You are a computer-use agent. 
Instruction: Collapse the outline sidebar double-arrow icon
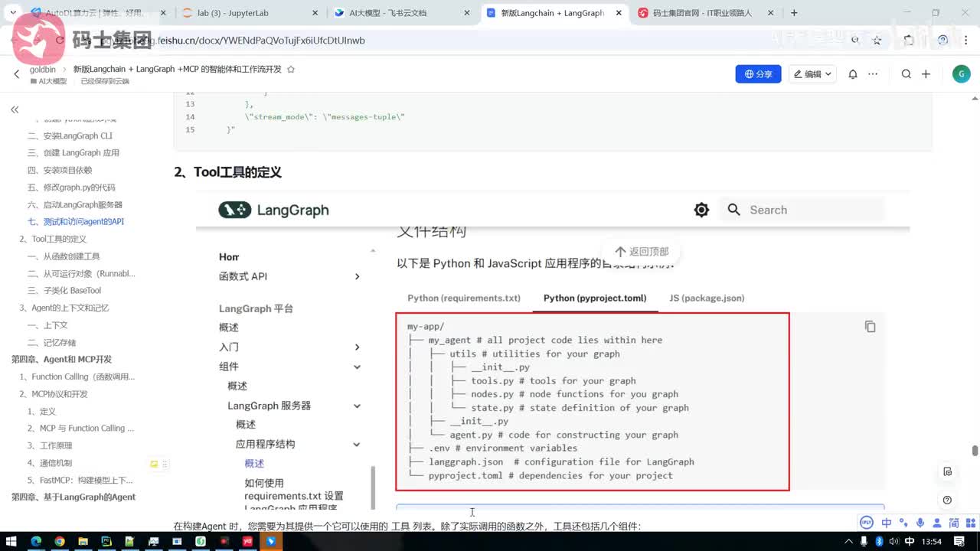[15, 109]
